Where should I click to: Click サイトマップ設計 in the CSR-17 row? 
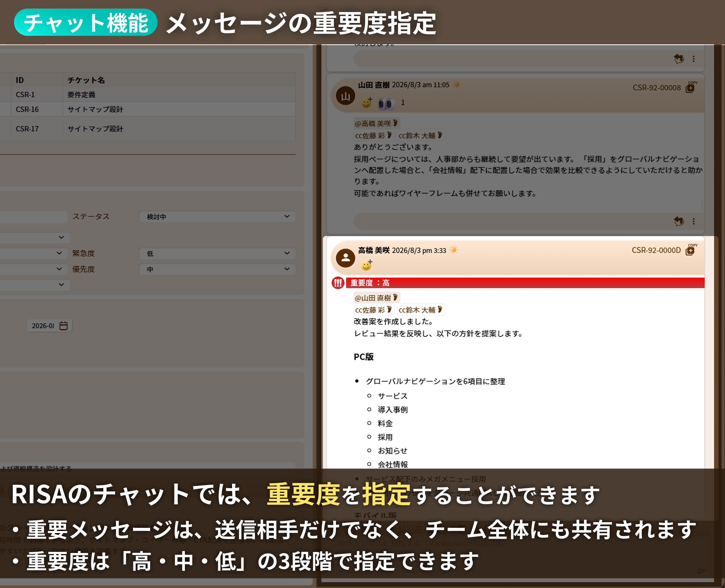(95, 129)
